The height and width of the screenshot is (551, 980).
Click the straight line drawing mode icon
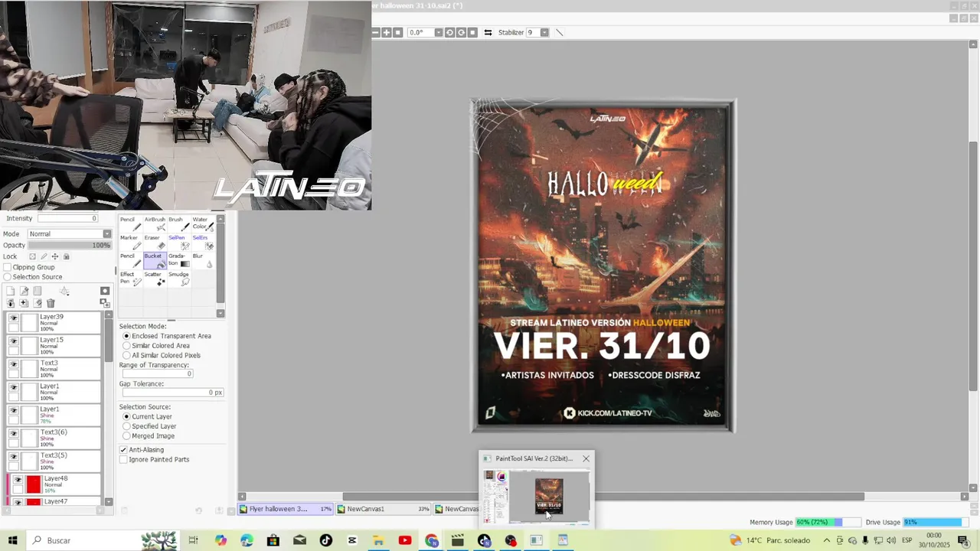[559, 32]
